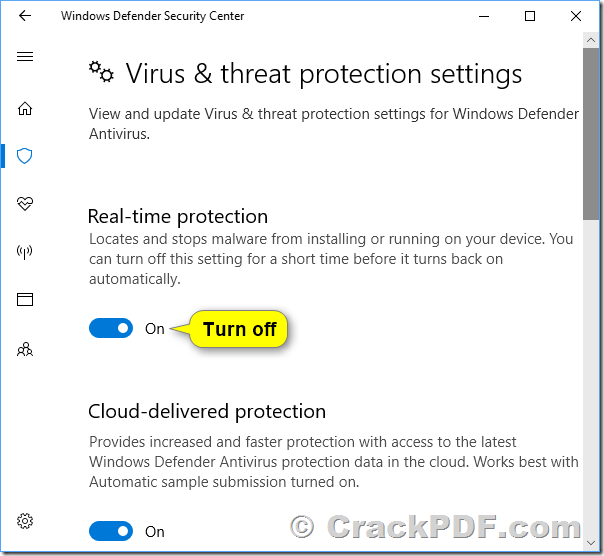Open App & browser control icon
The image size is (604, 556).
coord(25,300)
